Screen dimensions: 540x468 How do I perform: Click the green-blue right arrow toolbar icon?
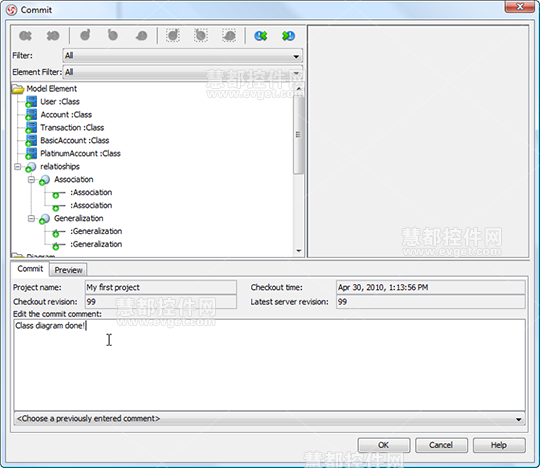[288, 35]
